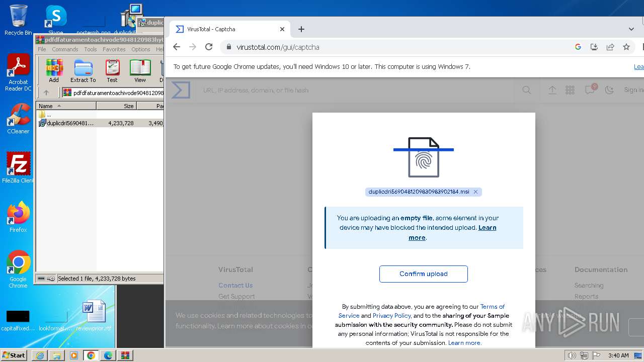Click the VirusTotal logo
Image resolution: width=644 pixels, height=362 pixels.
pyautogui.click(x=181, y=90)
